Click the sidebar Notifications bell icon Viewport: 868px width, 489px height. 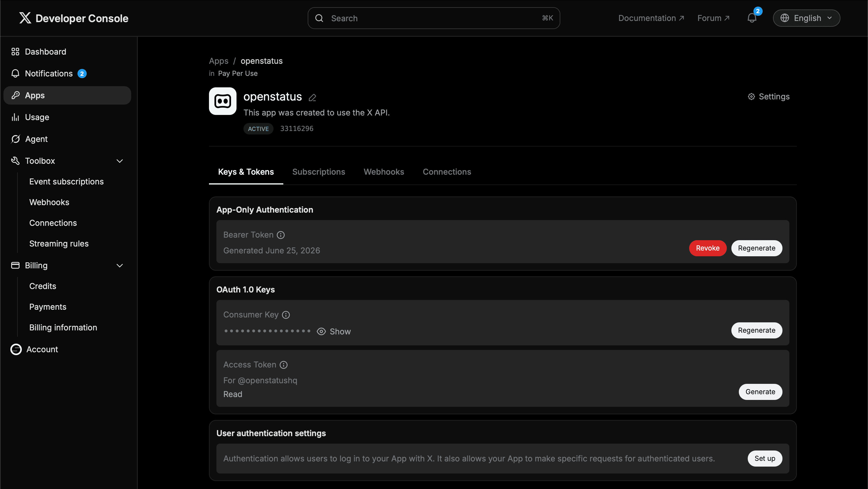pyautogui.click(x=15, y=74)
